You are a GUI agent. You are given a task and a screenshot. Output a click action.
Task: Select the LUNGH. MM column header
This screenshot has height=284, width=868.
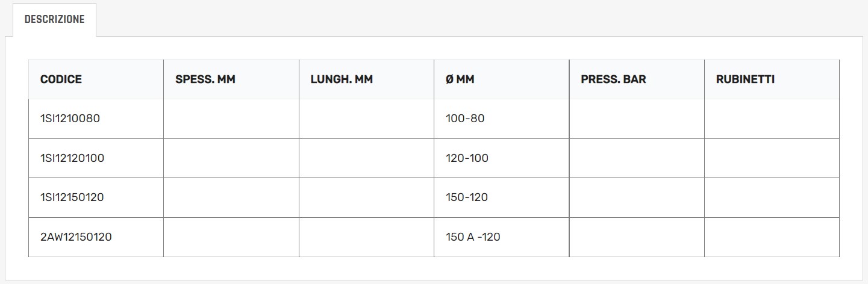click(342, 79)
